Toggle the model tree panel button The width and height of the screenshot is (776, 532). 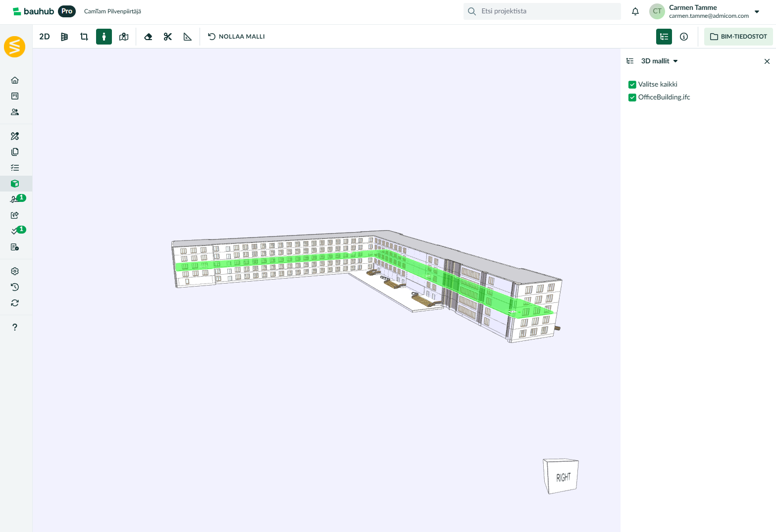click(664, 37)
